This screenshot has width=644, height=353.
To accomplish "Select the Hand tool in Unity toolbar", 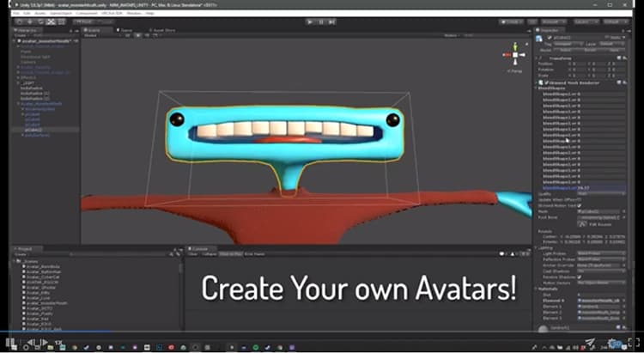I will point(19,21).
